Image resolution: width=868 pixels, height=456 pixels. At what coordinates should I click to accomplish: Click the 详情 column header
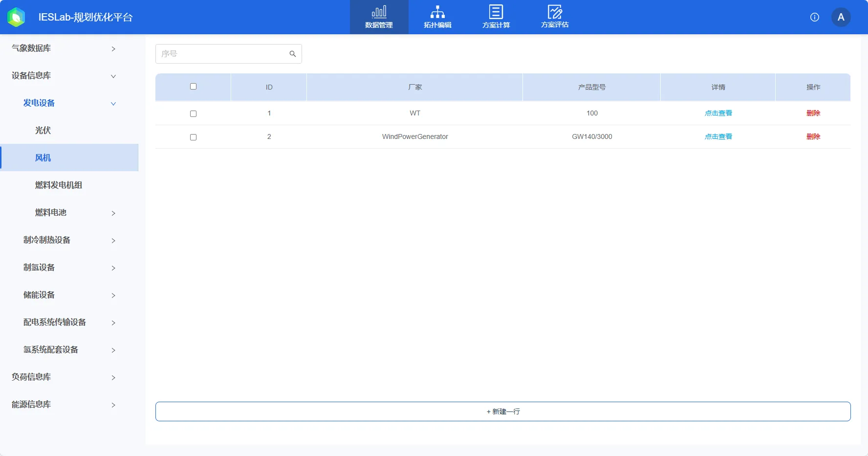tap(718, 87)
